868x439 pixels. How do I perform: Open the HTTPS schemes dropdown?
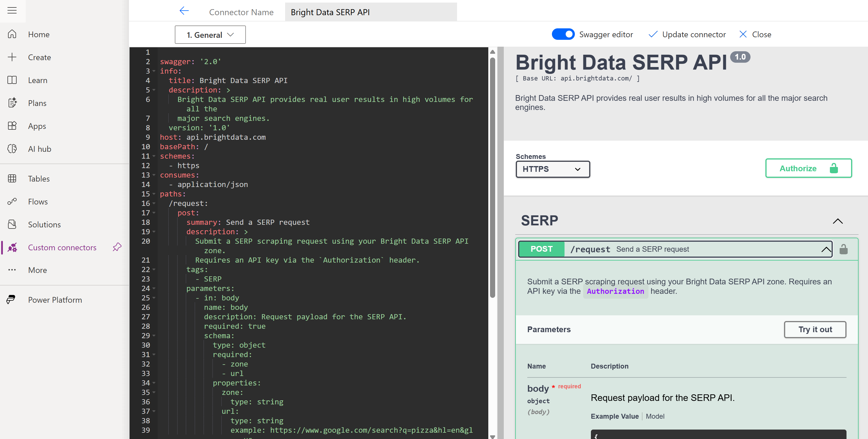coord(552,169)
